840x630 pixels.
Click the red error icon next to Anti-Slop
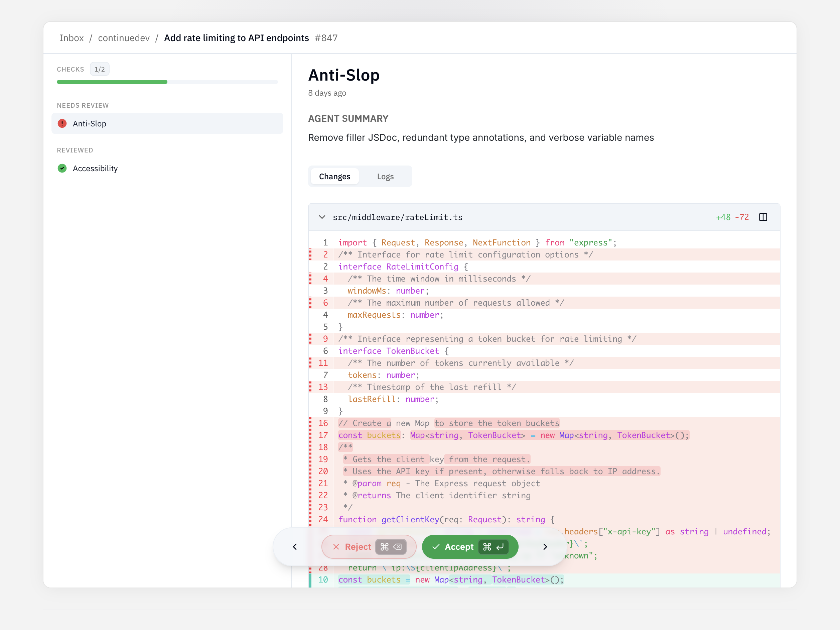click(62, 123)
